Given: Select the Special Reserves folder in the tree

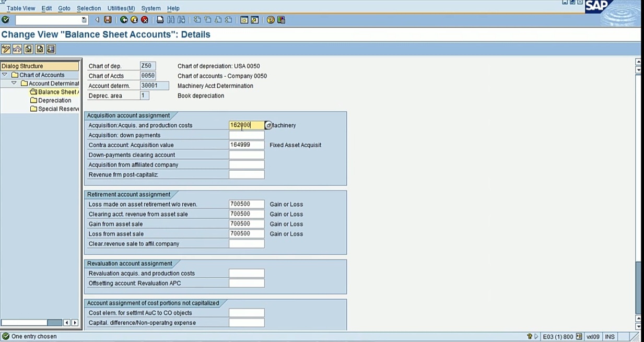Looking at the screenshot, I should [x=54, y=109].
